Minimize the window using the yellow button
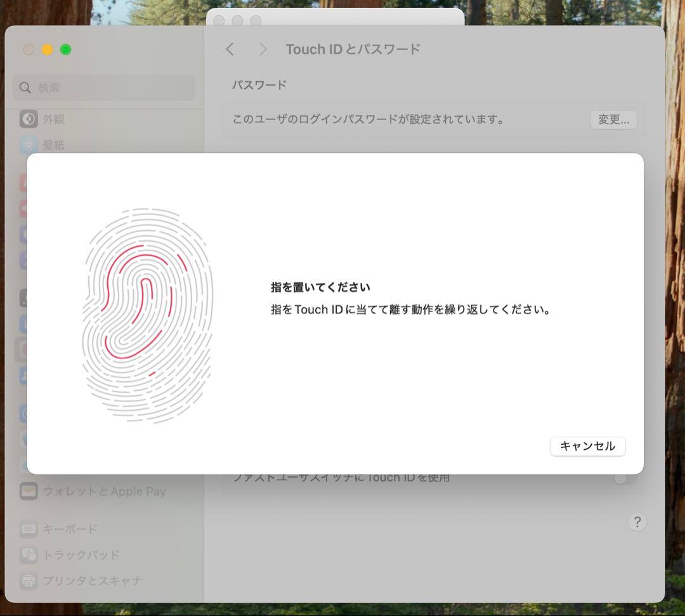The image size is (685, 616). click(47, 49)
